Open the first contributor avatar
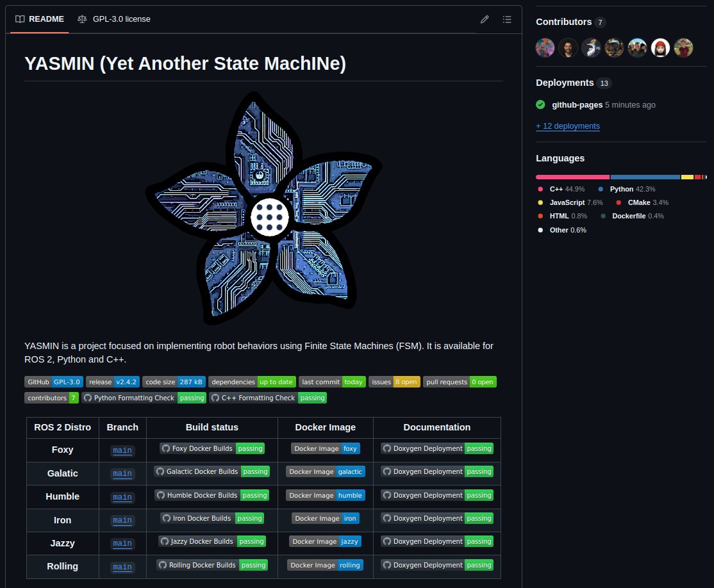Image resolution: width=714 pixels, height=588 pixels. point(545,47)
